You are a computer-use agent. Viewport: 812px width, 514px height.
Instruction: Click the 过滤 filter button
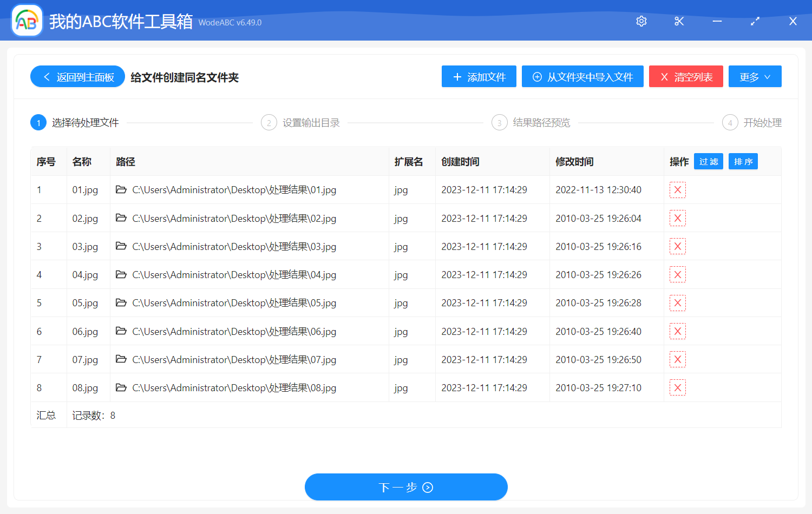(x=708, y=161)
